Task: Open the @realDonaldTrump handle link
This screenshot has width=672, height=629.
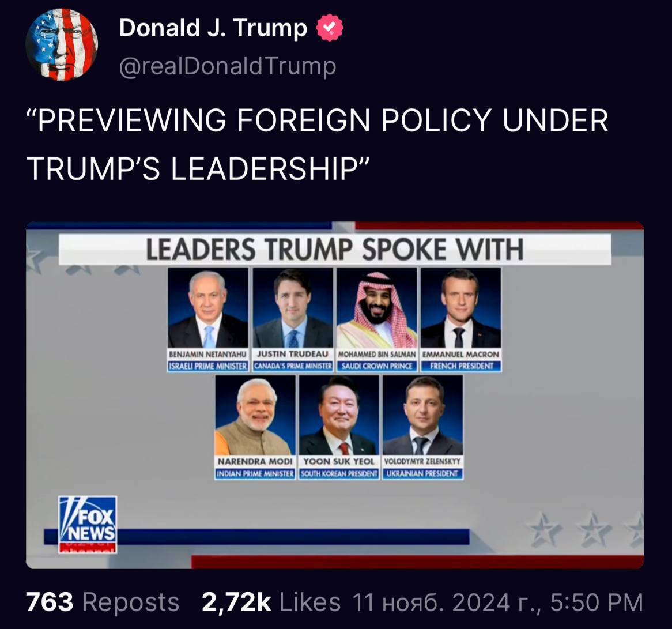Action: coord(228,66)
